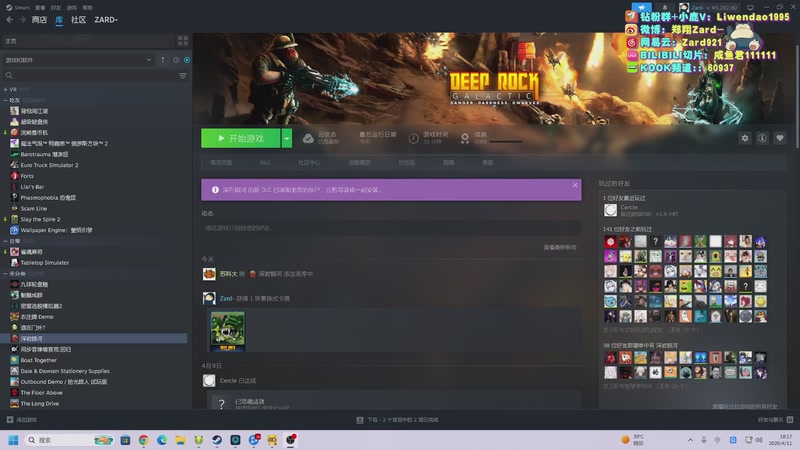Image resolution: width=800 pixels, height=450 pixels.
Task: Open the Store Page tab in game nav
Action: click(221, 162)
